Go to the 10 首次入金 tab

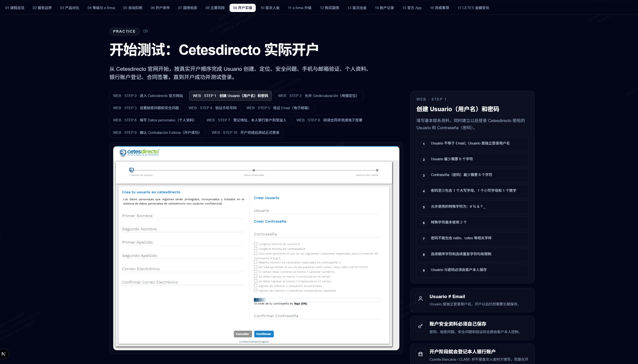click(270, 8)
